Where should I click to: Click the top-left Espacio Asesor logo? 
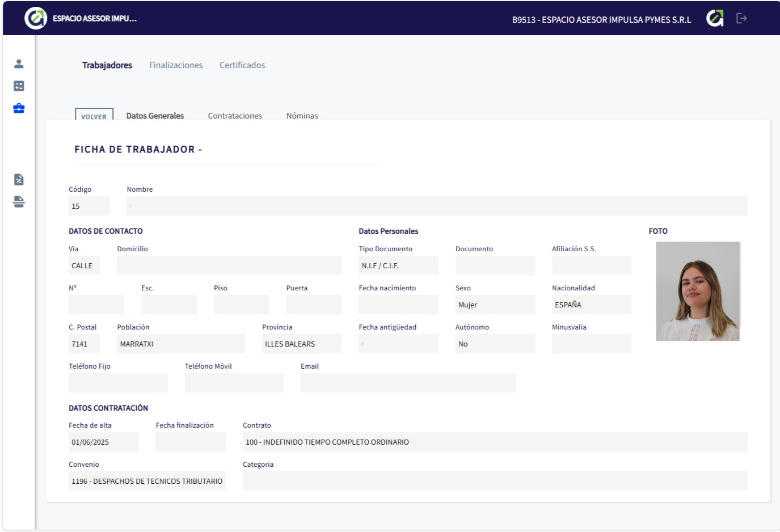point(36,18)
